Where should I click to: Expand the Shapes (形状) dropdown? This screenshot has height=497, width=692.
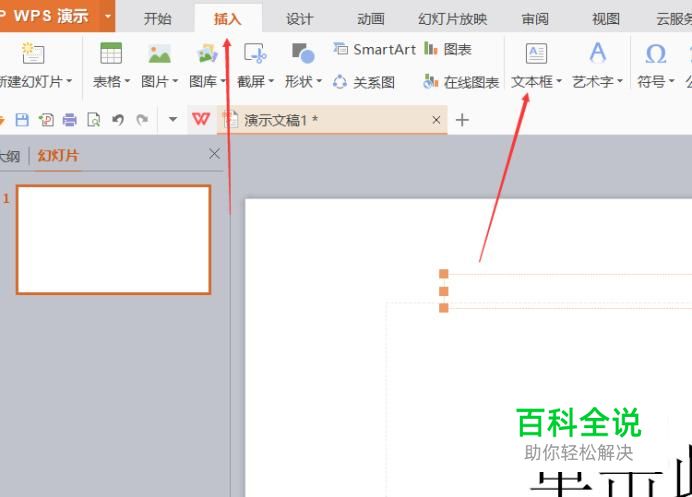[319, 81]
